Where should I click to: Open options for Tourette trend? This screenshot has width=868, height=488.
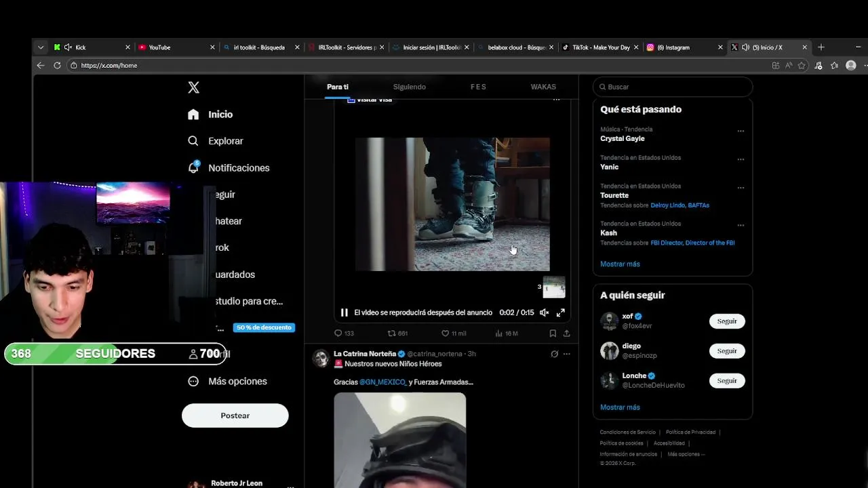click(741, 188)
